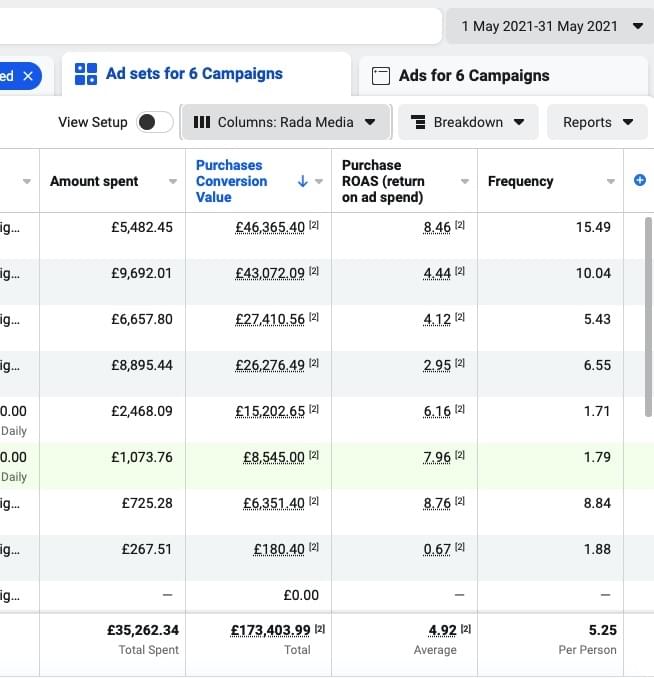Click the blue sort arrow on Purchases Conversion Value

click(x=303, y=181)
